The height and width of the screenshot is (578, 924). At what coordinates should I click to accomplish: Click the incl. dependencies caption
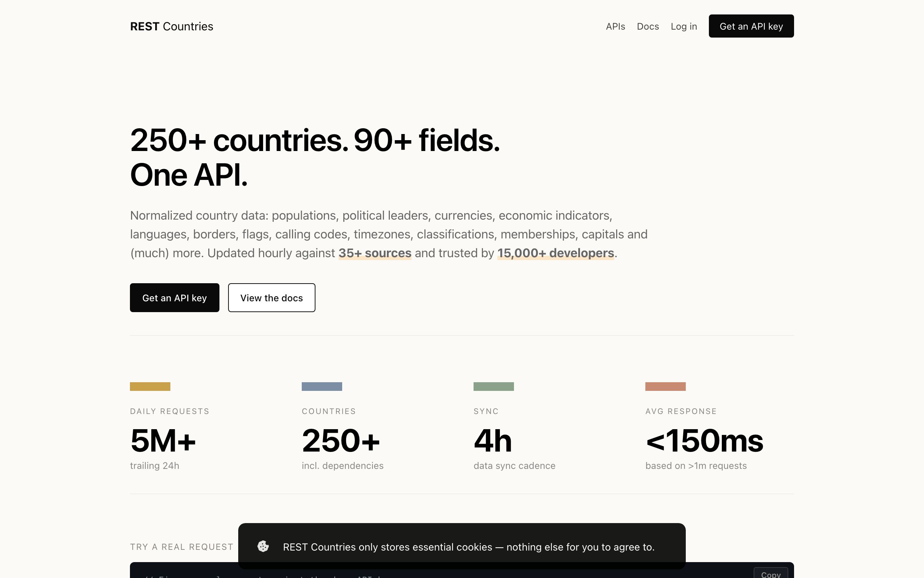(x=343, y=466)
